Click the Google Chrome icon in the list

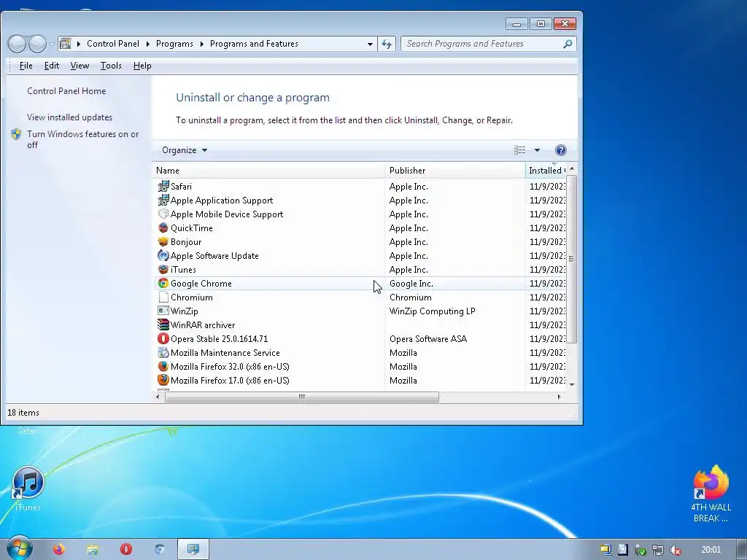coord(163,284)
